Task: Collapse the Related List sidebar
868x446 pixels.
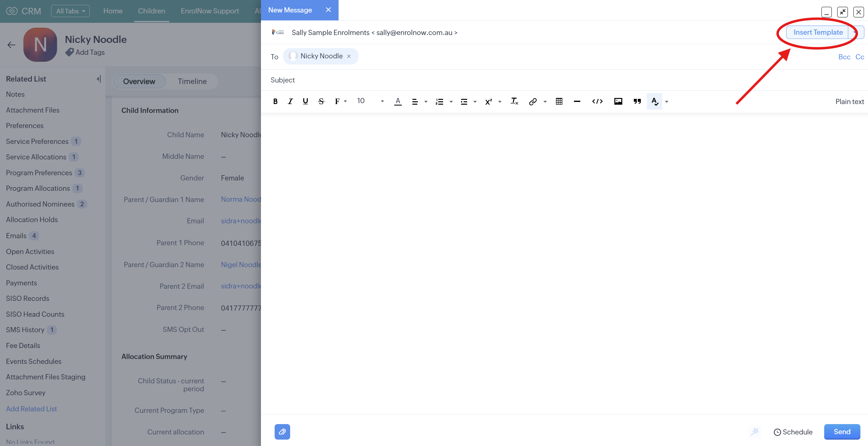Action: coord(99,79)
